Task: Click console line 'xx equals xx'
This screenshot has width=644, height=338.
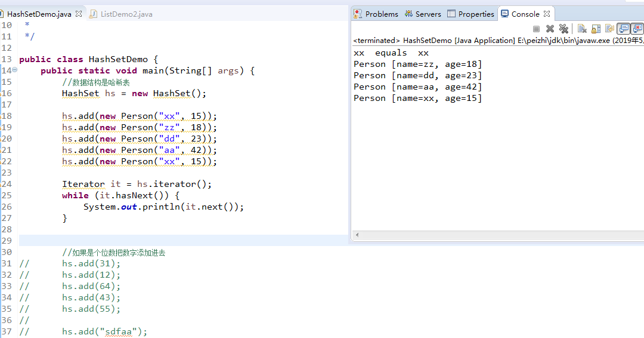Action: point(391,53)
